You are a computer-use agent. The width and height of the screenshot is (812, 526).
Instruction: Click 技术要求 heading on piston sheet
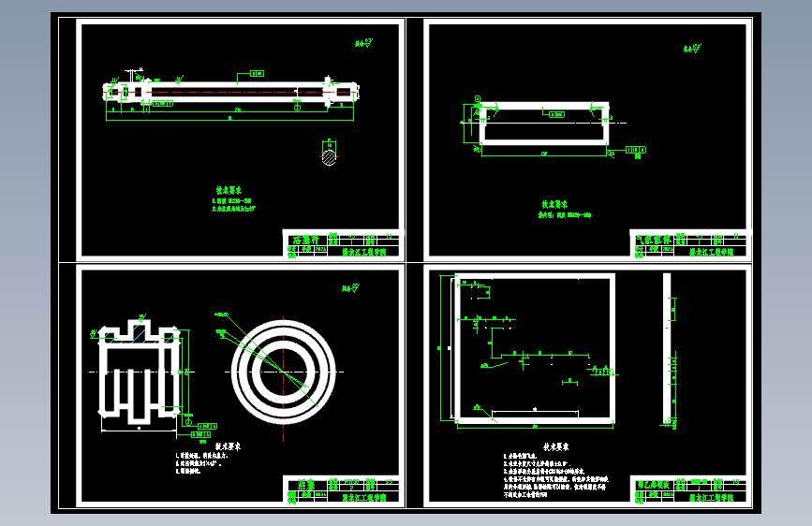(228, 446)
